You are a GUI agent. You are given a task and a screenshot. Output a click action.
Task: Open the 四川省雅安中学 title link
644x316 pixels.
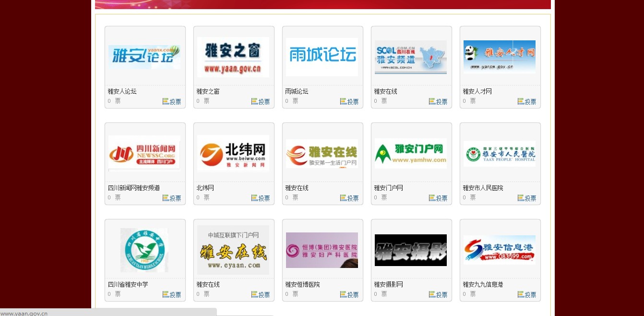coord(128,284)
